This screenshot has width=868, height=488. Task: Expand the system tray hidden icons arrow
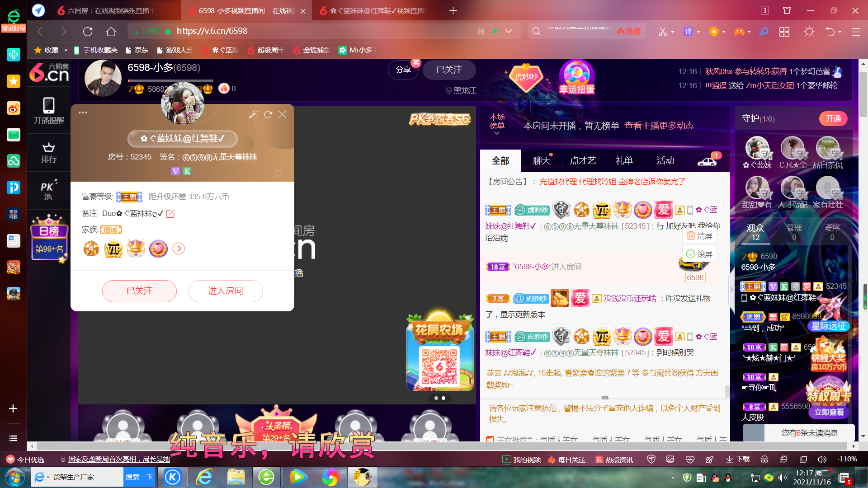pos(673,478)
